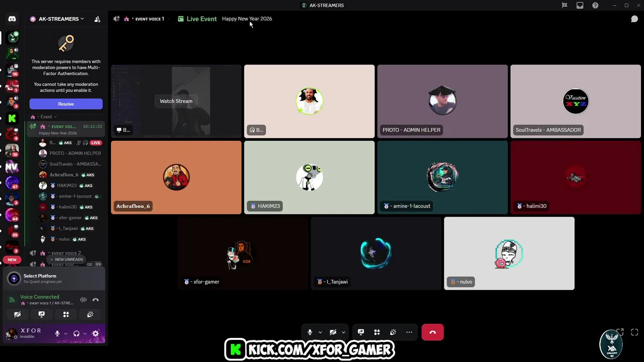Open Discord home direct messages icon
This screenshot has height=362, width=644.
tap(12, 19)
